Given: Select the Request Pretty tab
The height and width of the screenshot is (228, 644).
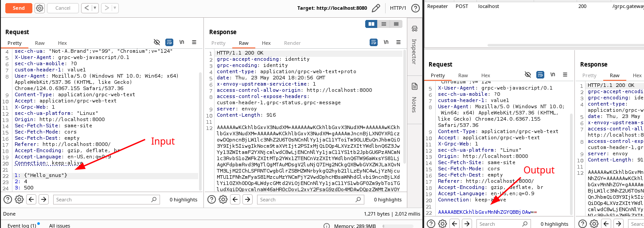Looking at the screenshot, I should (x=15, y=43).
